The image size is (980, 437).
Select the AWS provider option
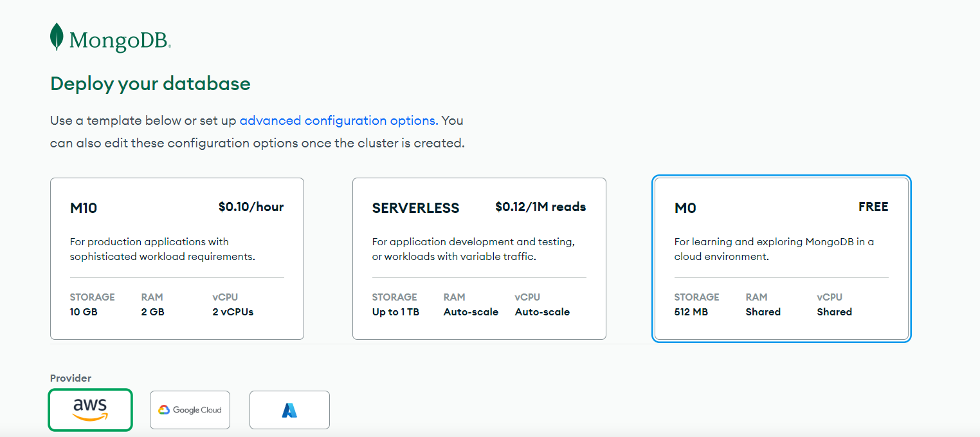pos(90,409)
